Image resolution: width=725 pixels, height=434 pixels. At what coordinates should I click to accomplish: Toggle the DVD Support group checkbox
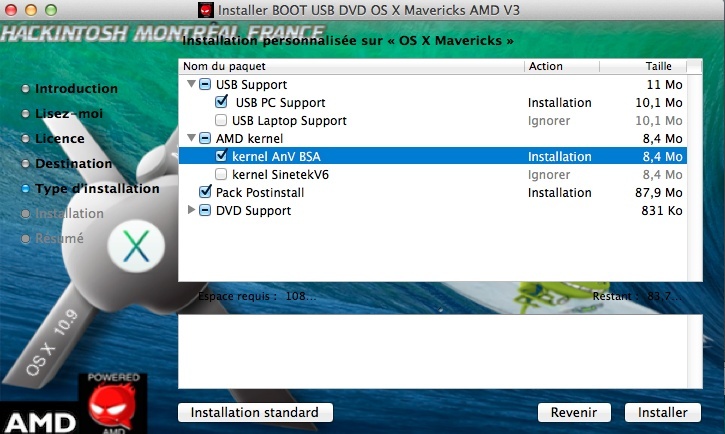[x=205, y=210]
